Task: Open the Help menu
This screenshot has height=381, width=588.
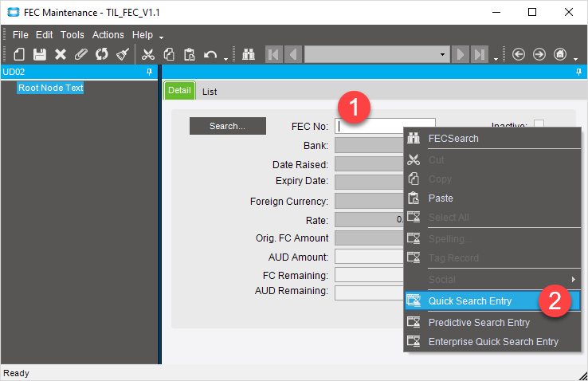Action: [143, 35]
